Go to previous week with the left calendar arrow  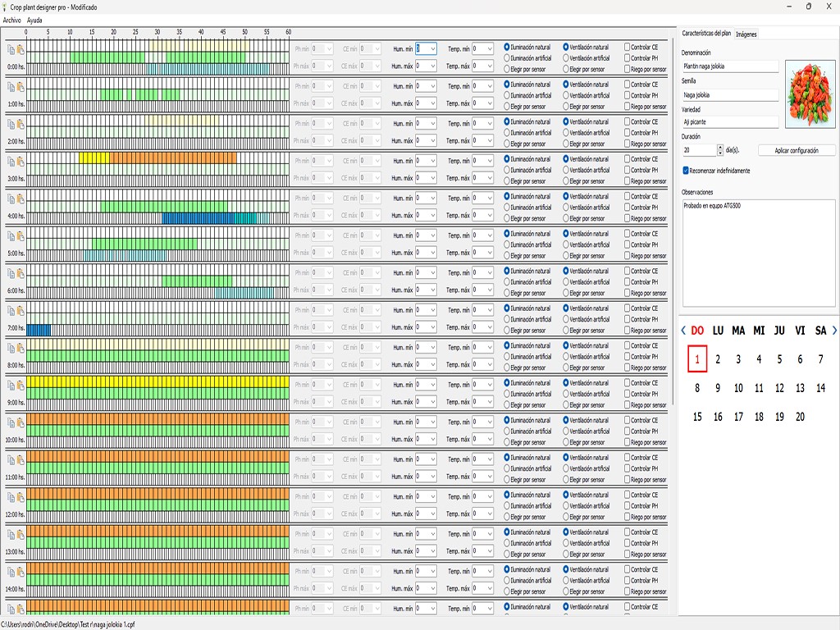click(683, 331)
